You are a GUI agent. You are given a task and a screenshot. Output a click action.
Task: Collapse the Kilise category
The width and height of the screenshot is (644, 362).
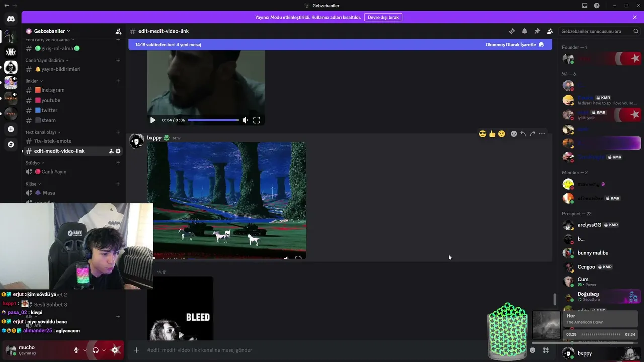tap(33, 184)
